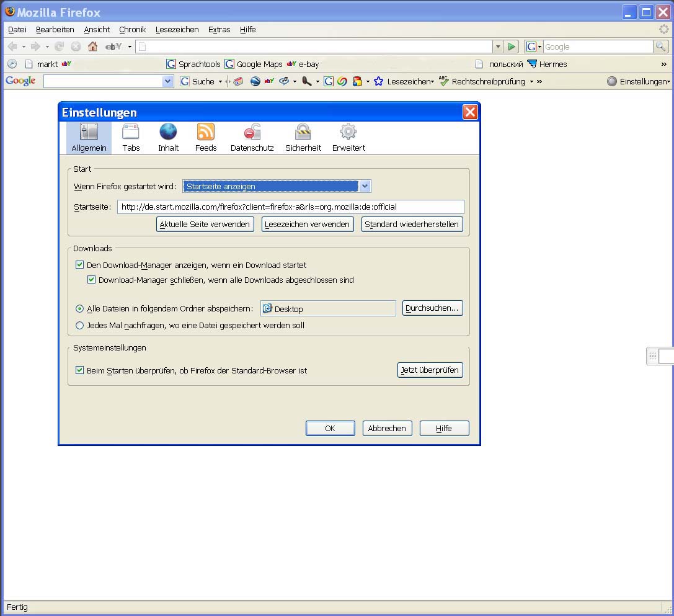The image size is (674, 616).
Task: Click Standard wiederherstellen button
Action: (412, 224)
